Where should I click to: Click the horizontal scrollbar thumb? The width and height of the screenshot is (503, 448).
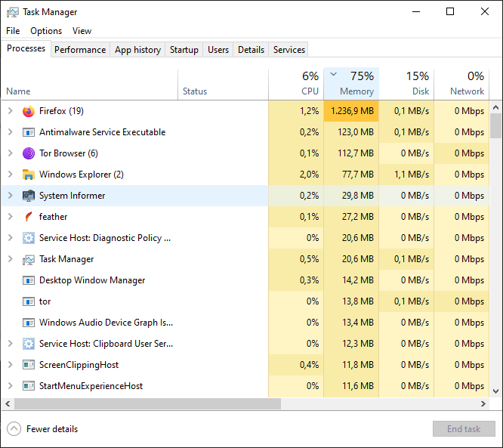tap(147, 403)
